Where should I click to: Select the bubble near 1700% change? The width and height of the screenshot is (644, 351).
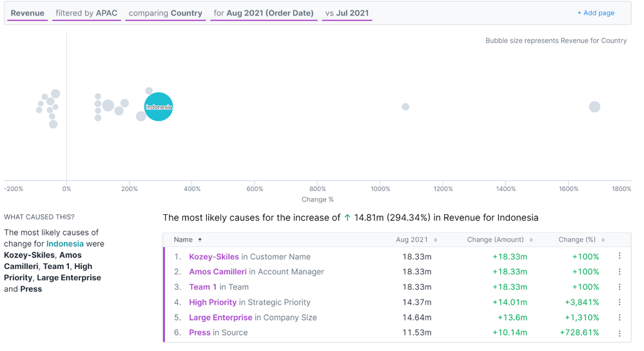594,107
